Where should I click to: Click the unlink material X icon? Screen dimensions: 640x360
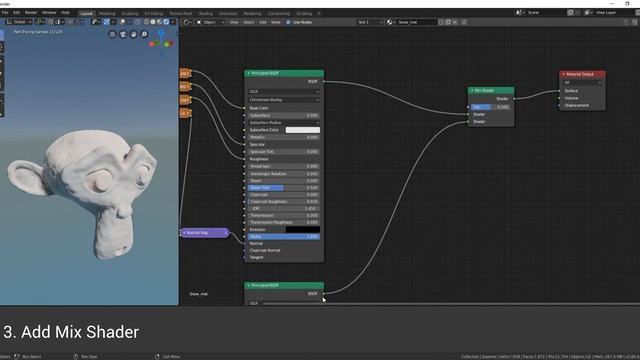455,22
